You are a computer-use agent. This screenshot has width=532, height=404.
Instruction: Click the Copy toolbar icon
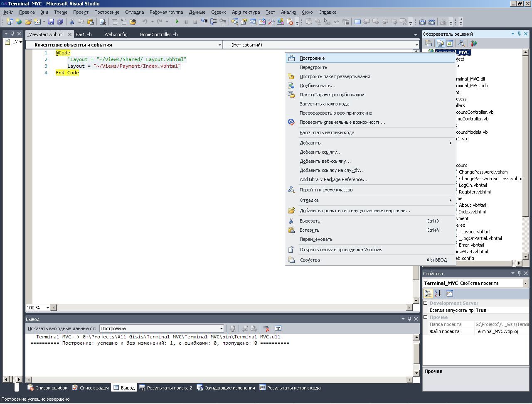81,22
